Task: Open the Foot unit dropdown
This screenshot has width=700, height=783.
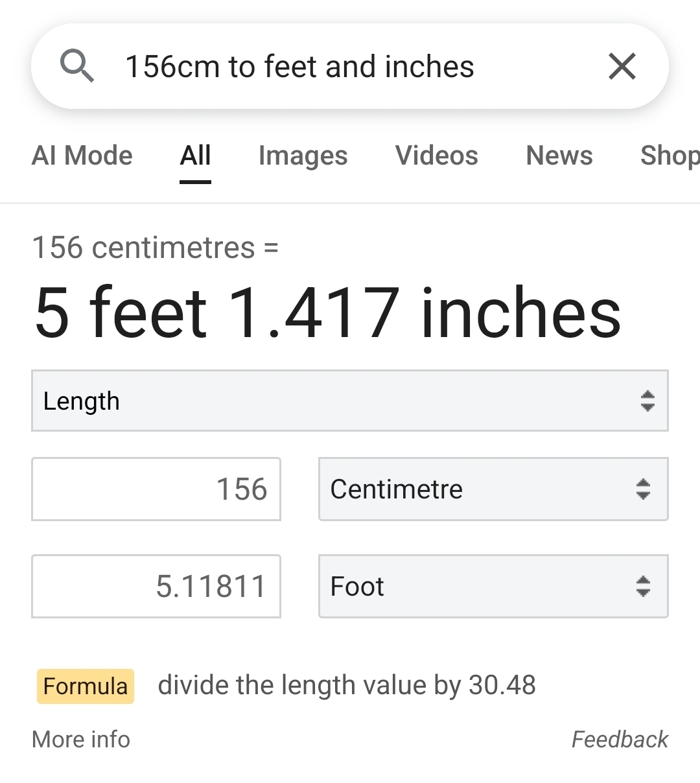Action: pyautogui.click(x=493, y=586)
